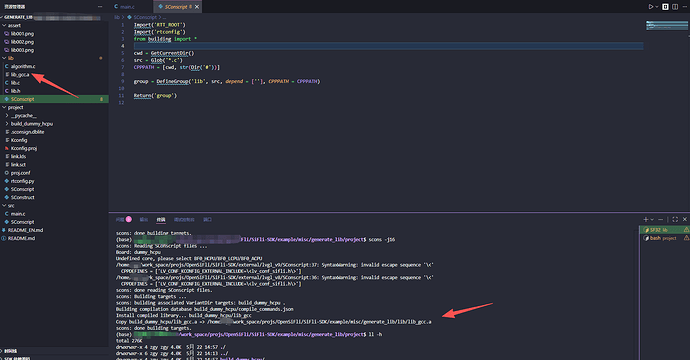Switch to first panel tab with badge
The image size is (690, 360).
point(124,219)
